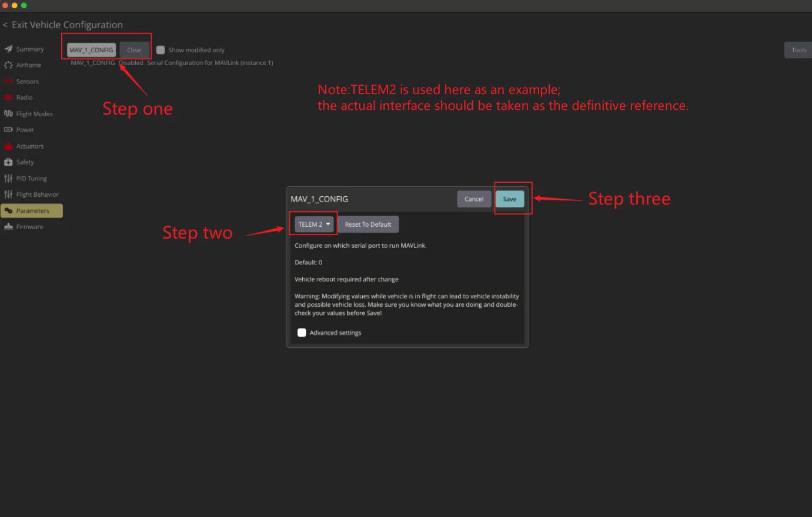Select the Parameters section
The width and height of the screenshot is (812, 517).
click(32, 210)
